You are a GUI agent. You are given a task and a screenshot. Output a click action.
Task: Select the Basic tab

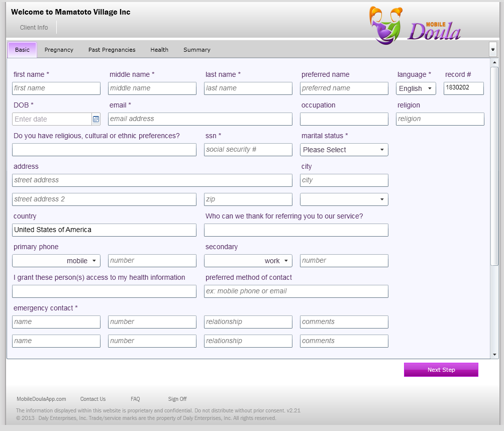22,50
